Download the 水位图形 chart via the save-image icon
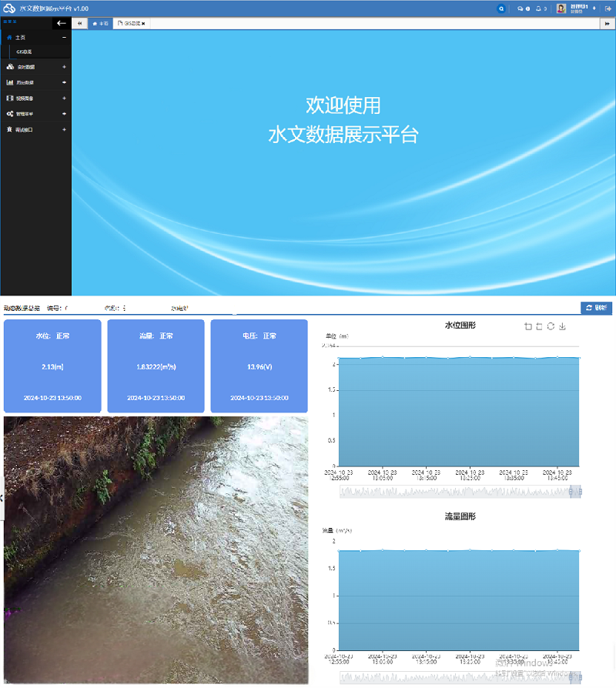 pos(562,326)
